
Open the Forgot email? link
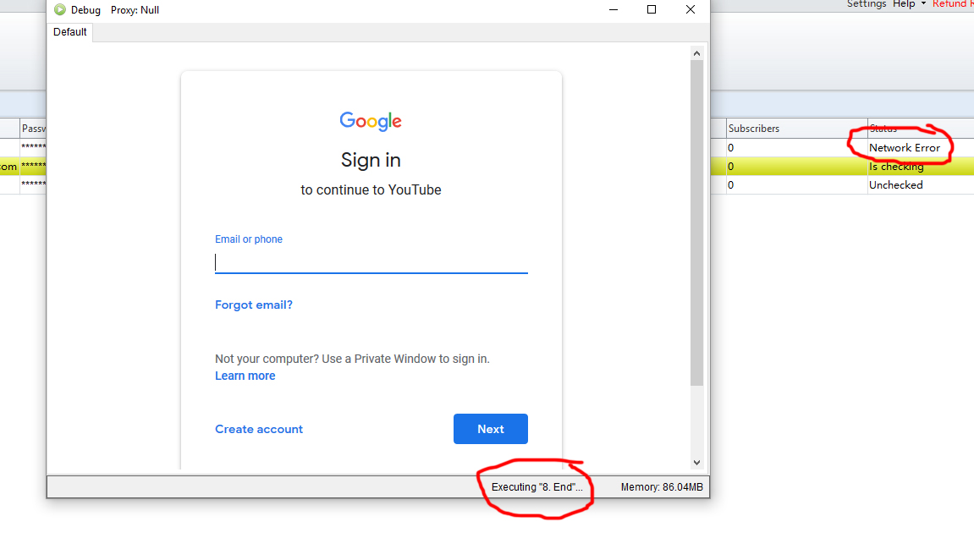(x=254, y=305)
